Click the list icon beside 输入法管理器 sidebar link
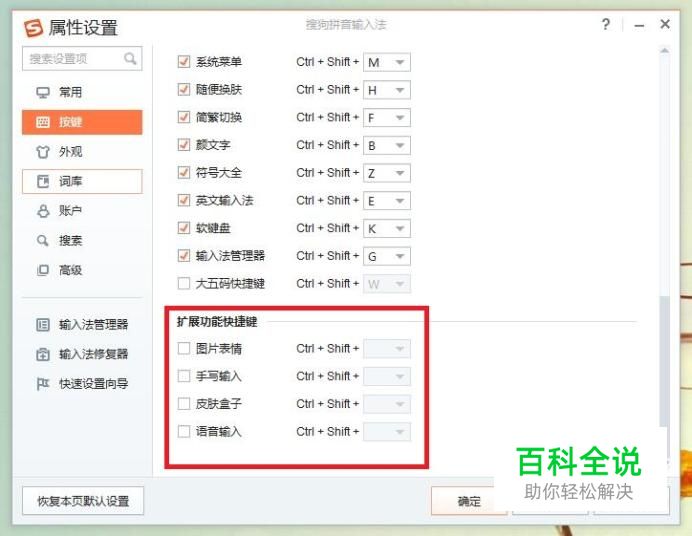 pyautogui.click(x=43, y=325)
